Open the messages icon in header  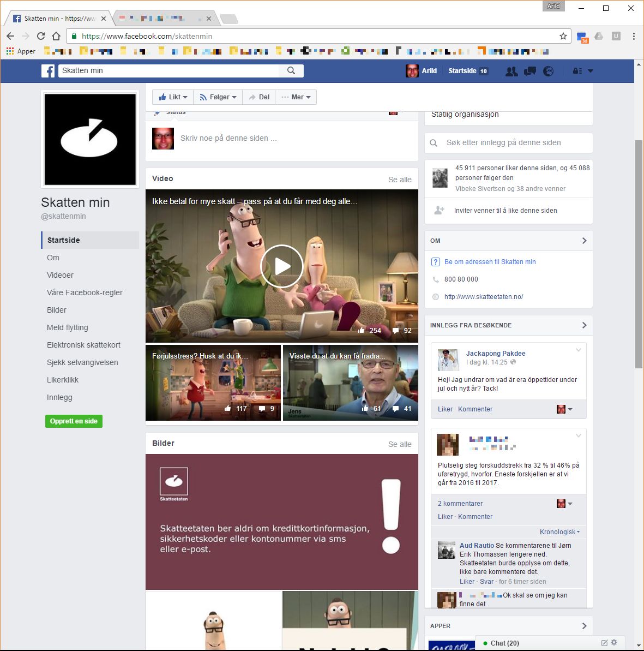(529, 71)
